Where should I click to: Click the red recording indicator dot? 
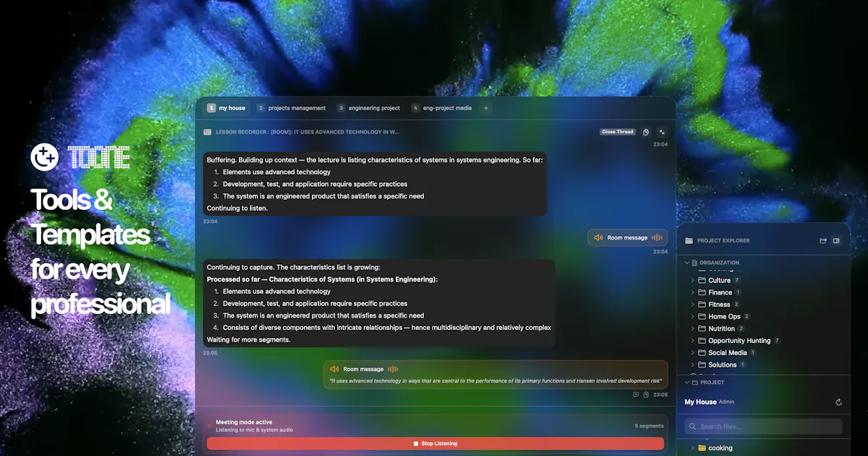210,426
